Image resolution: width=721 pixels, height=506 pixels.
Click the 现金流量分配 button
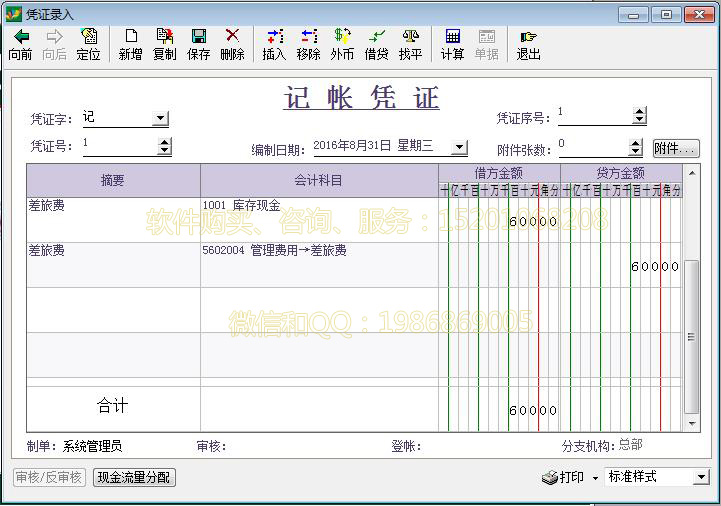click(x=134, y=478)
